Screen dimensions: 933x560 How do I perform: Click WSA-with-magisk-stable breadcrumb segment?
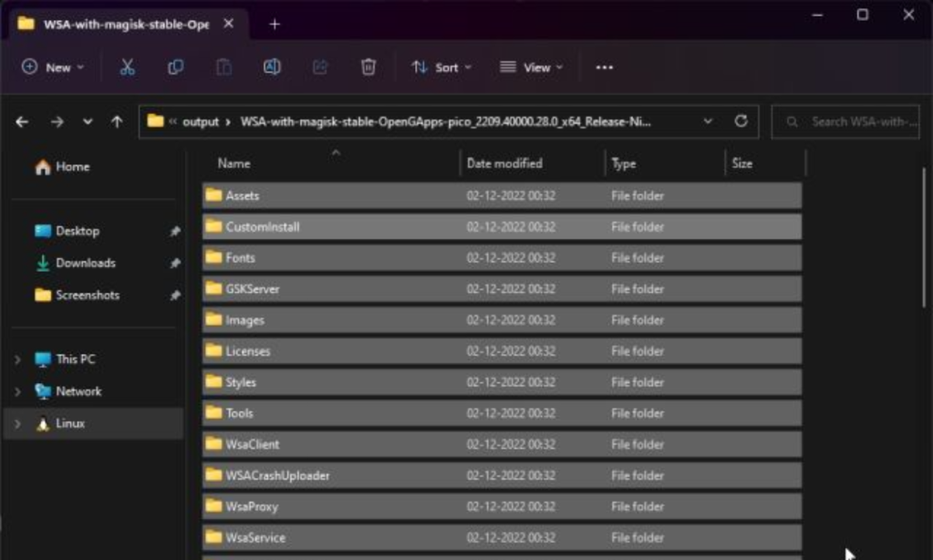(445, 122)
